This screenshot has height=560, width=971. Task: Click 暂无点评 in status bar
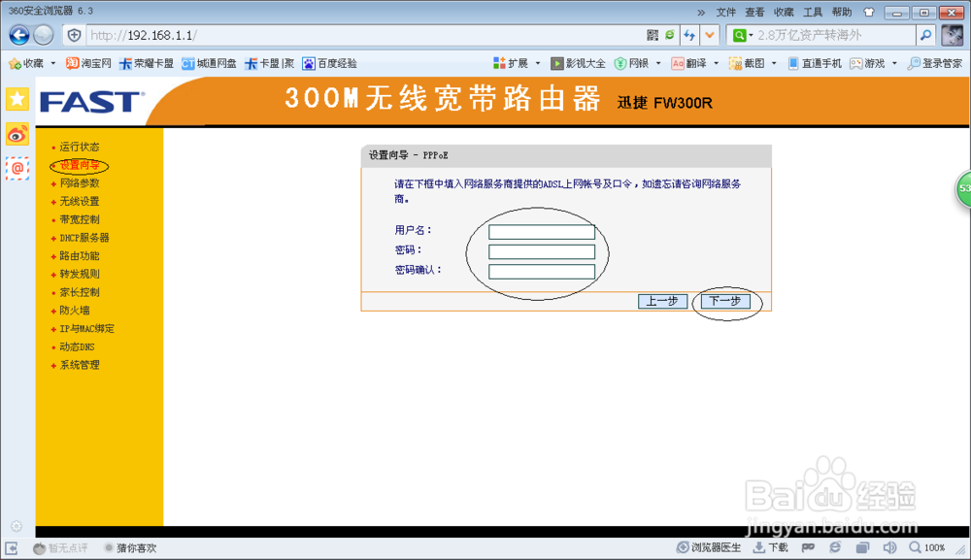[60, 547]
